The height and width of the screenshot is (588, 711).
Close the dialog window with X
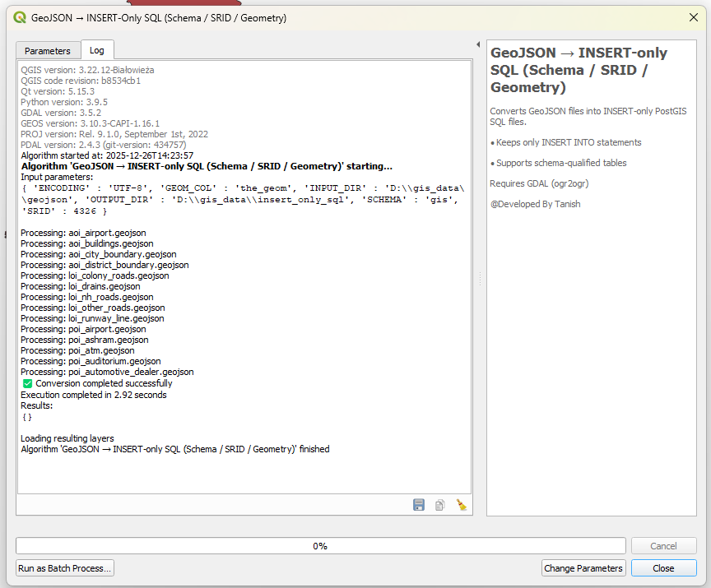(694, 17)
